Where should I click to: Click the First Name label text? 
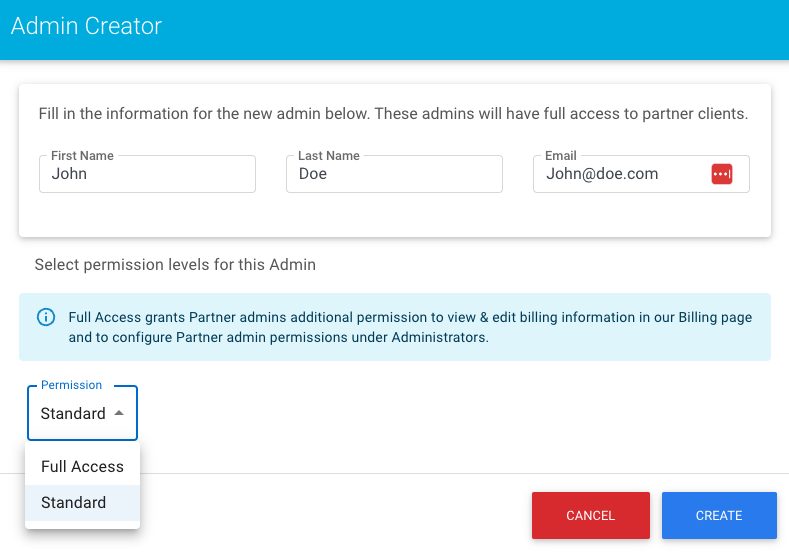[83, 155]
